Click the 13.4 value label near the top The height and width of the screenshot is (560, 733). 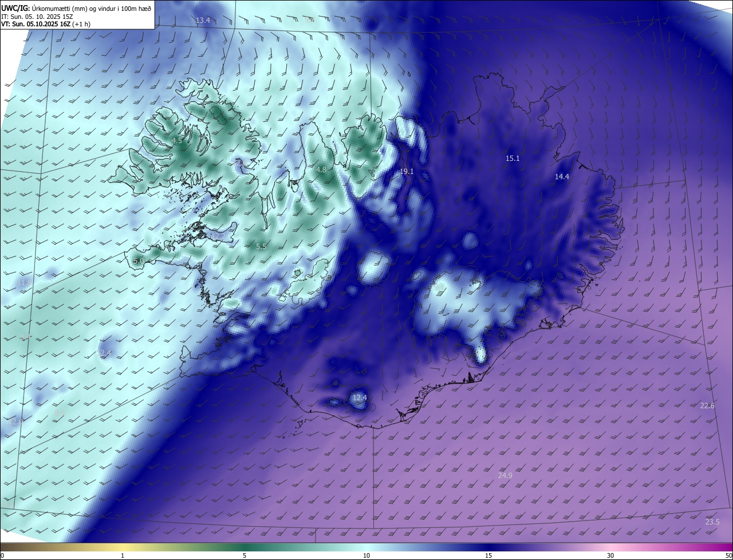coord(203,21)
